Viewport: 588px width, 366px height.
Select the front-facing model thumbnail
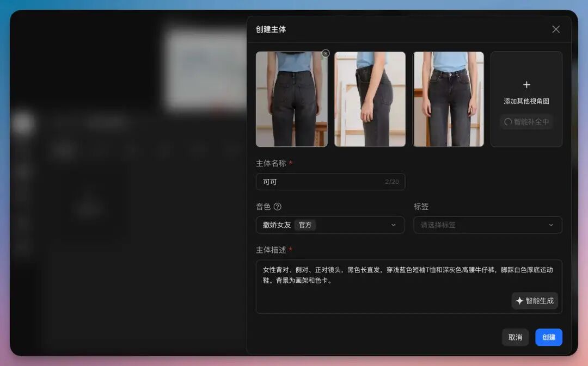[x=448, y=98]
